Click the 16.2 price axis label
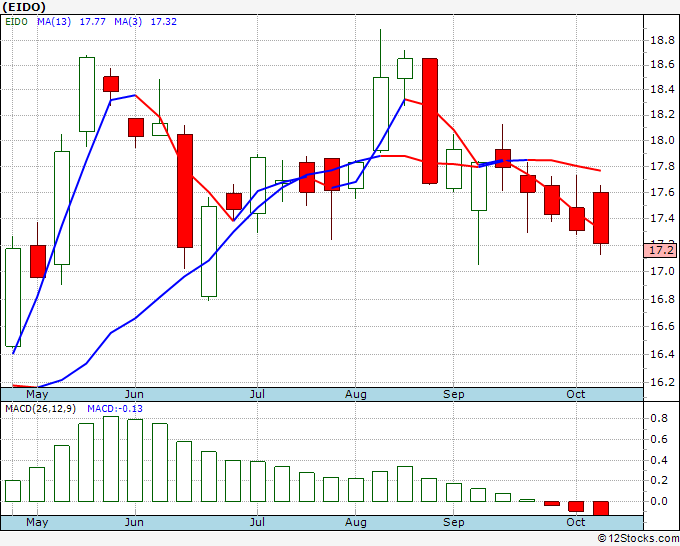 [x=662, y=383]
